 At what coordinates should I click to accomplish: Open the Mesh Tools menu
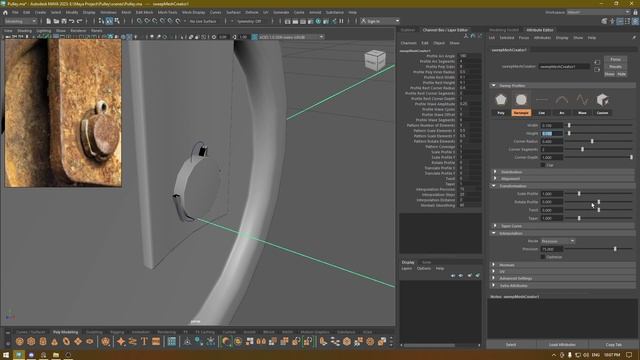167,12
